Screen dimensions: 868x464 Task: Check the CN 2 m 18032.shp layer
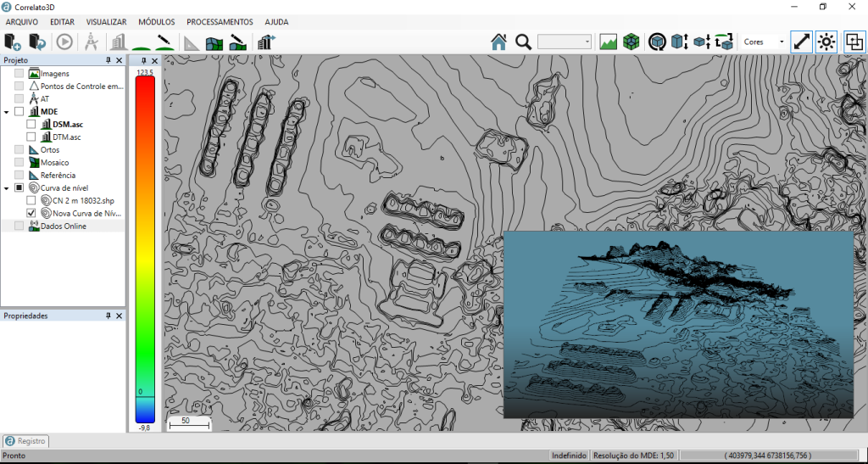(31, 201)
